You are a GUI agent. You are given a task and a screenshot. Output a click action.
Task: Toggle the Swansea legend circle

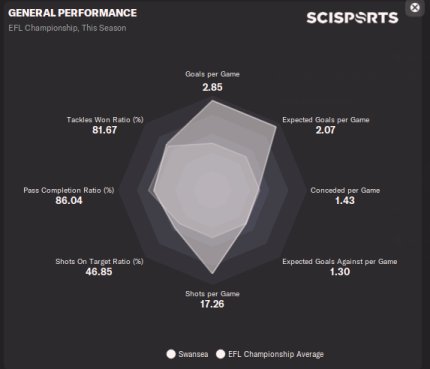171,354
